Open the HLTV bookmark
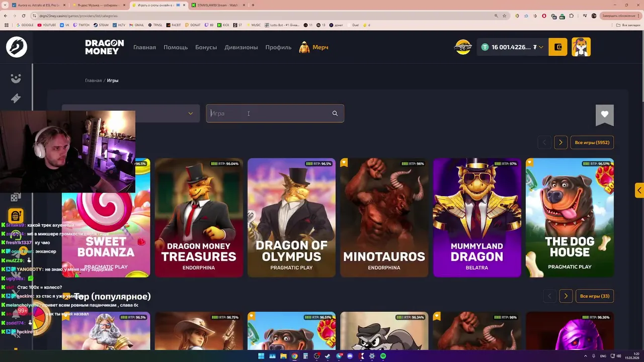This screenshot has height=362, width=644. point(119,25)
